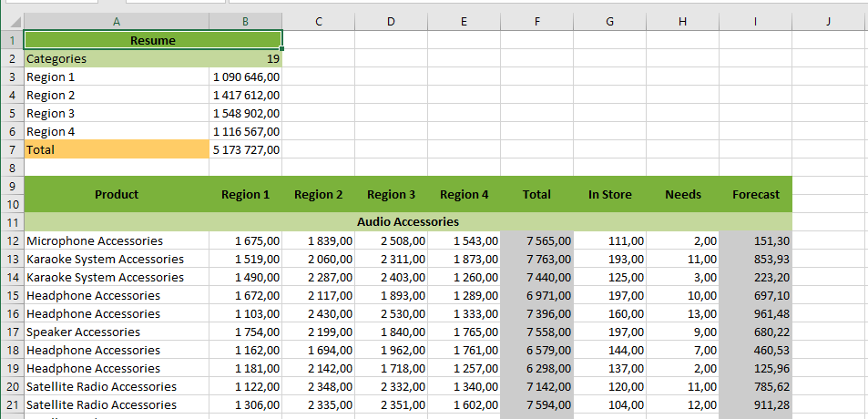The height and width of the screenshot is (419, 868).
Task: Click the Categories label cell
Action: click(x=117, y=58)
